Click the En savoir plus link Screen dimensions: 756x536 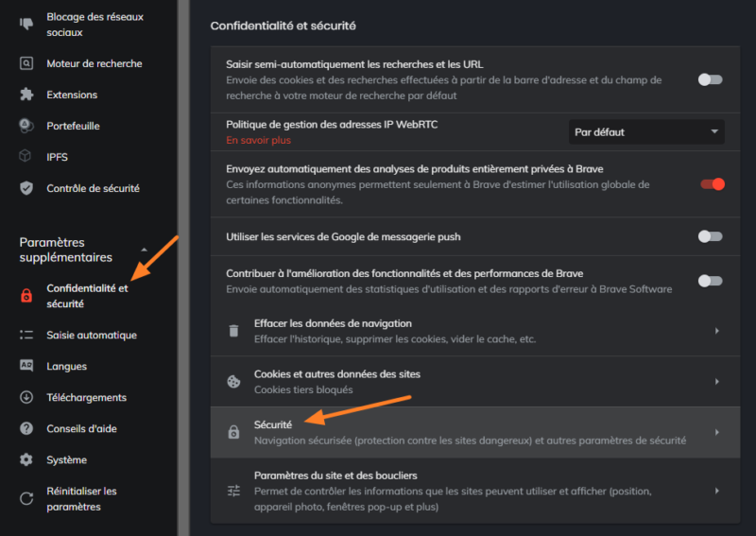tap(258, 140)
